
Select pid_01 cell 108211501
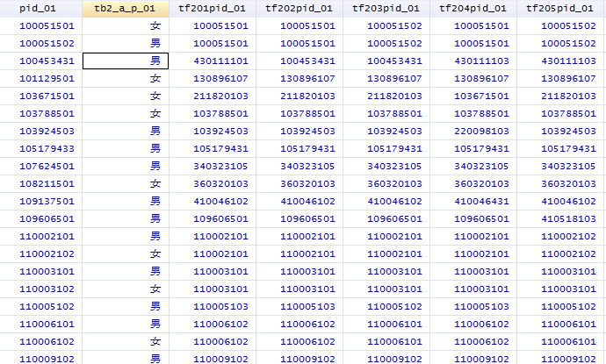(x=41, y=184)
